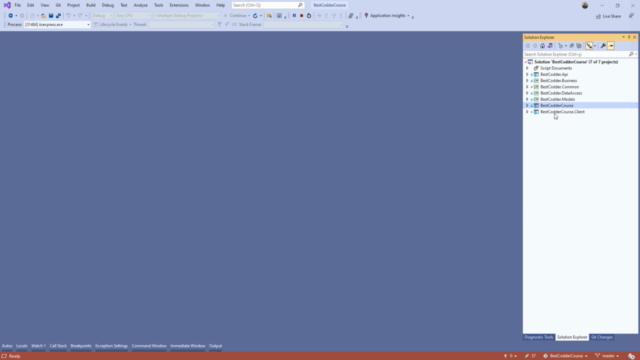Open the Extensions menu
Image resolution: width=640 pixels, height=360 pixels.
point(179,5)
